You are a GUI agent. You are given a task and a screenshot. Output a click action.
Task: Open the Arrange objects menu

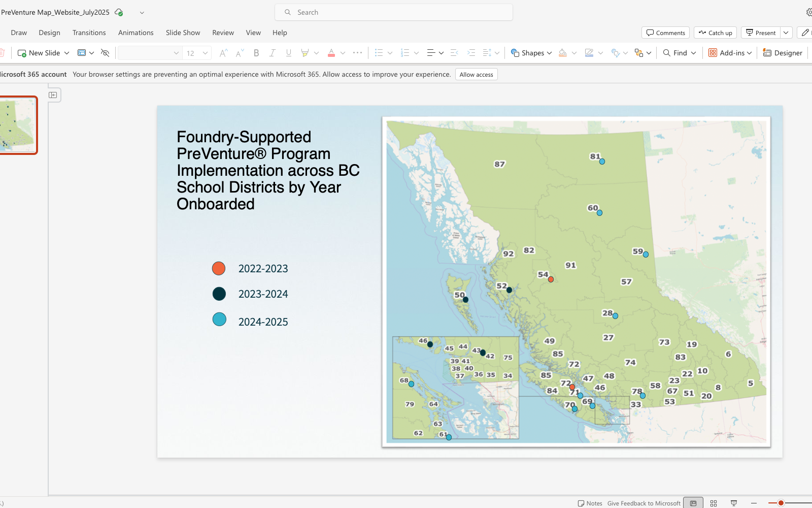(643, 53)
